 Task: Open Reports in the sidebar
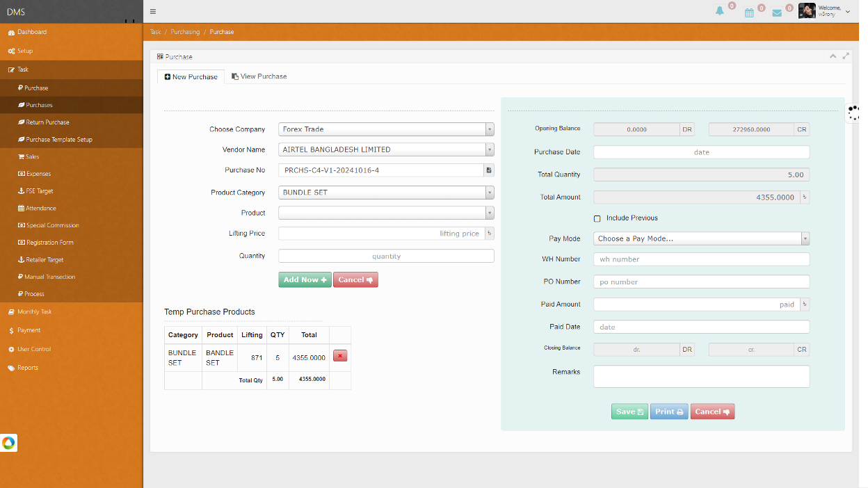[28, 368]
